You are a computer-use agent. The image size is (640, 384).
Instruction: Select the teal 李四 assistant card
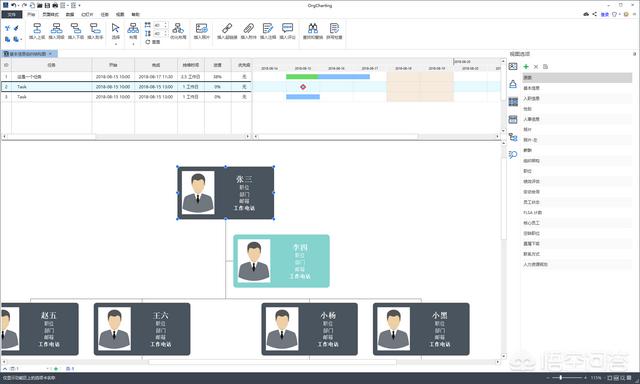(281, 261)
